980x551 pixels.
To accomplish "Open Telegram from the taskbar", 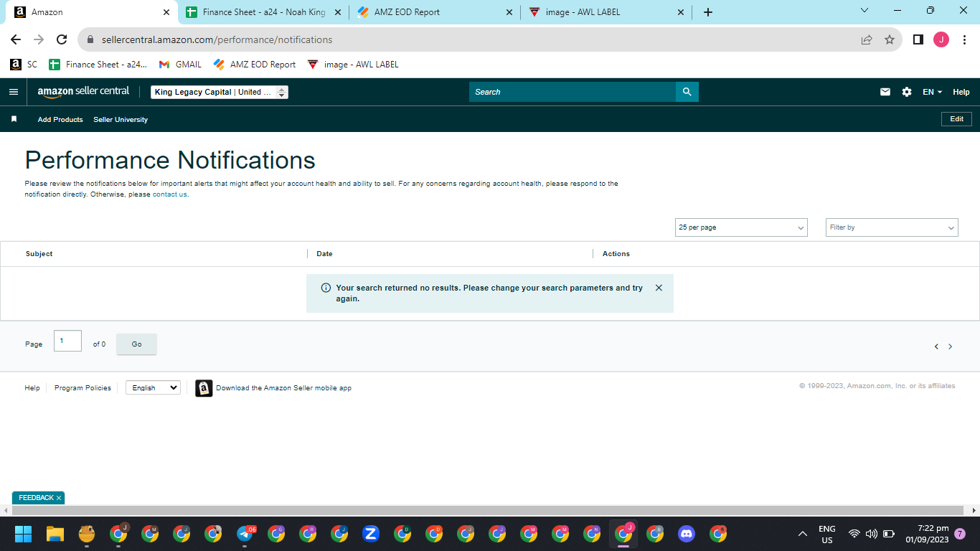I will tap(245, 534).
